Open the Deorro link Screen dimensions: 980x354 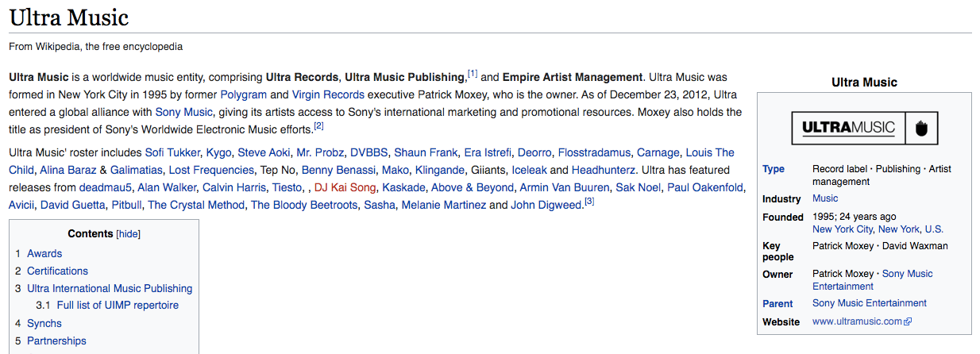click(534, 152)
